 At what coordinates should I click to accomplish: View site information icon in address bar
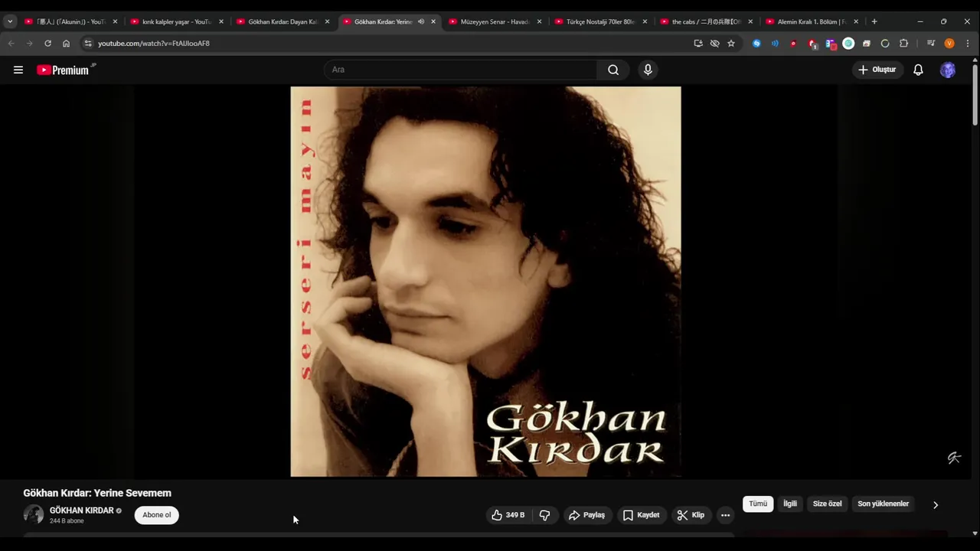point(87,44)
